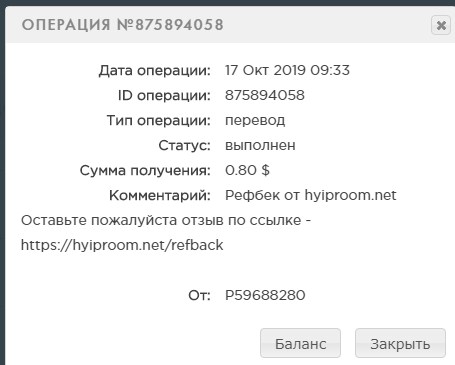Select the sender account P59688280
This screenshot has width=455, height=365.
pyautogui.click(x=265, y=295)
